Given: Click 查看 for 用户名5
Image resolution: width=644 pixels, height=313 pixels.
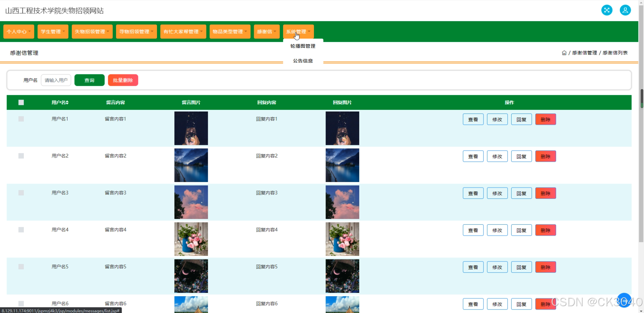Looking at the screenshot, I should click(473, 267).
